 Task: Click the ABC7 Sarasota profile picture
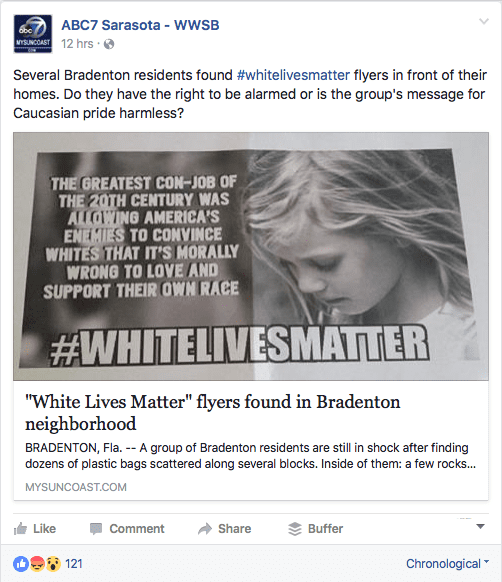[x=33, y=34]
